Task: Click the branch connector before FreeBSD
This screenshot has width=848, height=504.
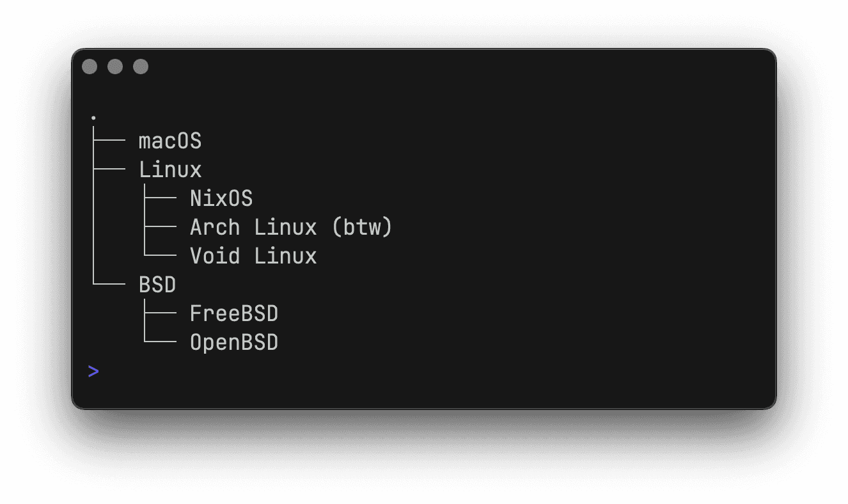Action: [160, 313]
